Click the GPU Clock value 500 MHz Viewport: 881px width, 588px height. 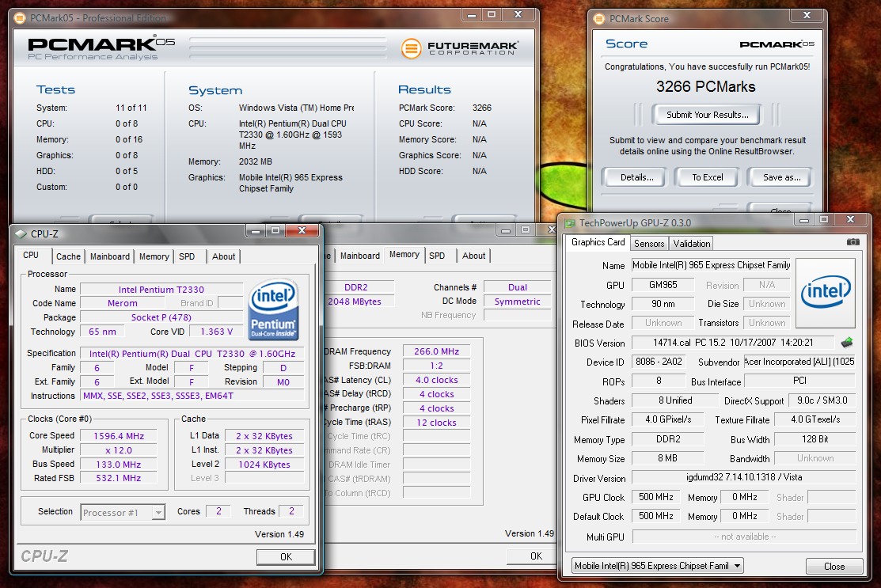656,497
